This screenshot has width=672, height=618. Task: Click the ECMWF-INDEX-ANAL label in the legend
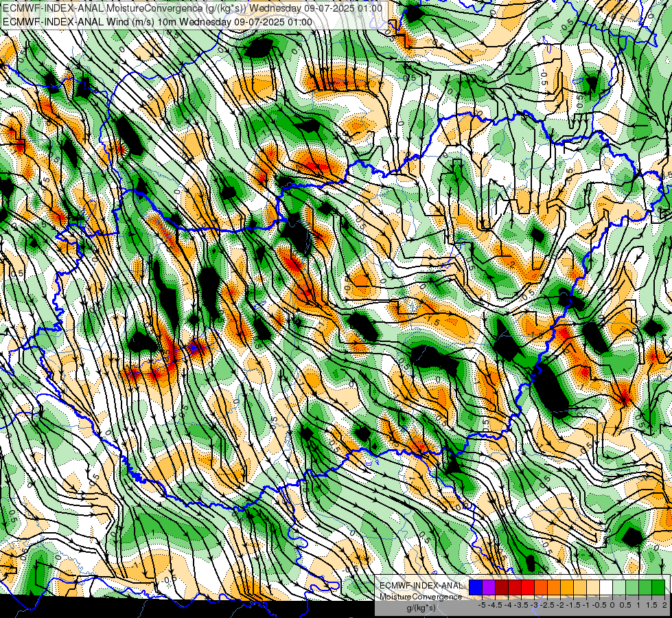[421, 586]
